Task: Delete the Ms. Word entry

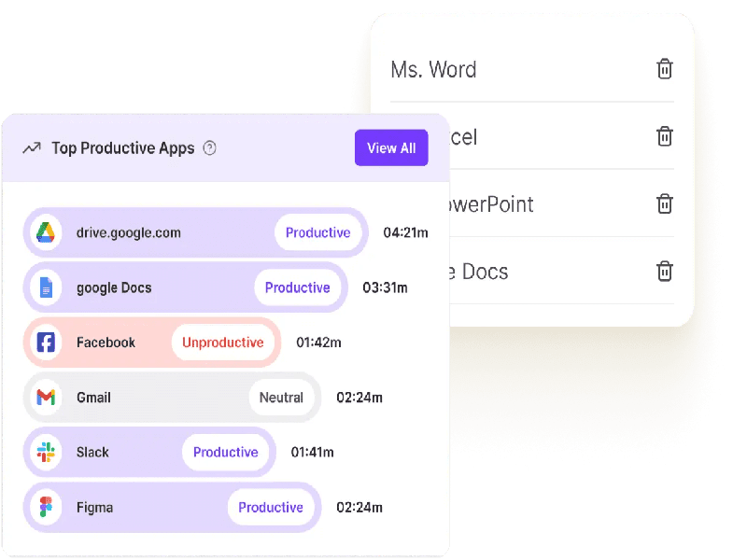Action: (x=665, y=68)
